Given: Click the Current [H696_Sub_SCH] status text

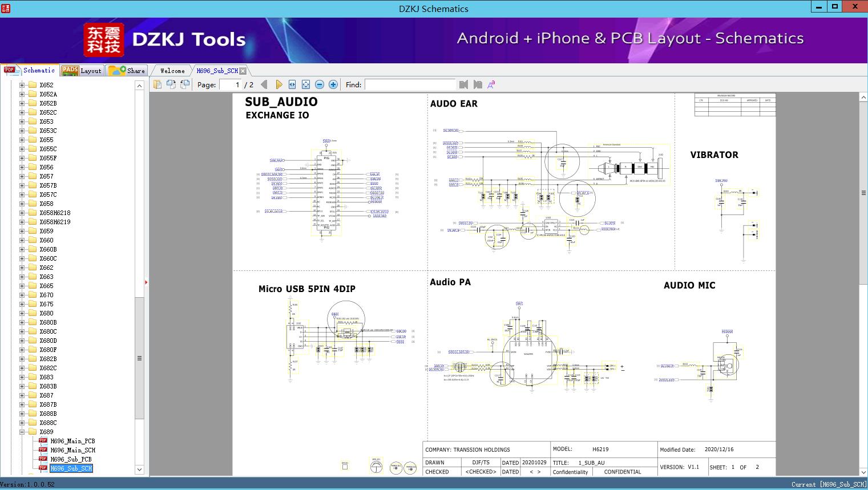Looking at the screenshot, I should pyautogui.click(x=829, y=484).
